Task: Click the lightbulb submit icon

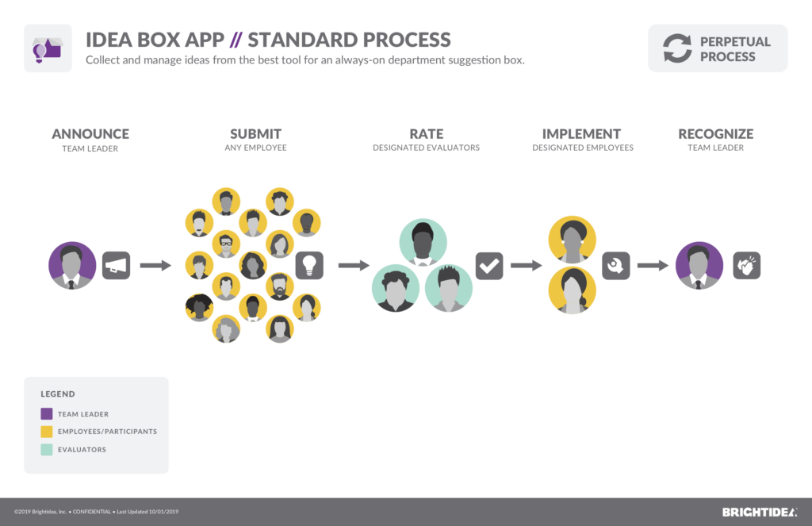Action: [x=309, y=265]
